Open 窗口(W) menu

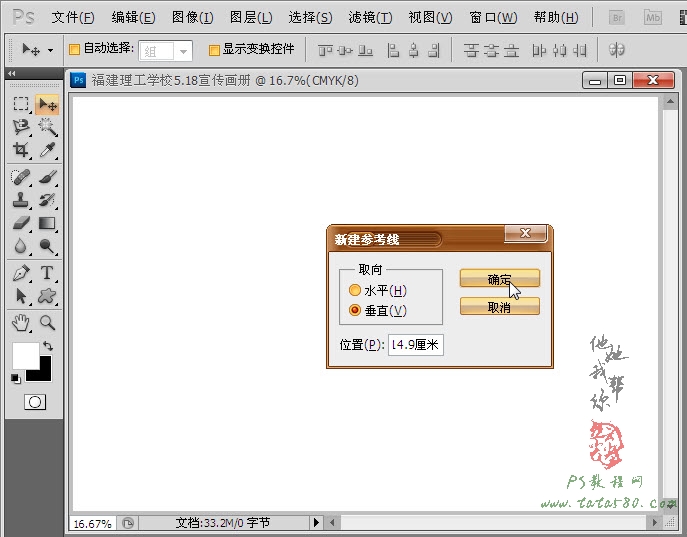click(x=493, y=18)
